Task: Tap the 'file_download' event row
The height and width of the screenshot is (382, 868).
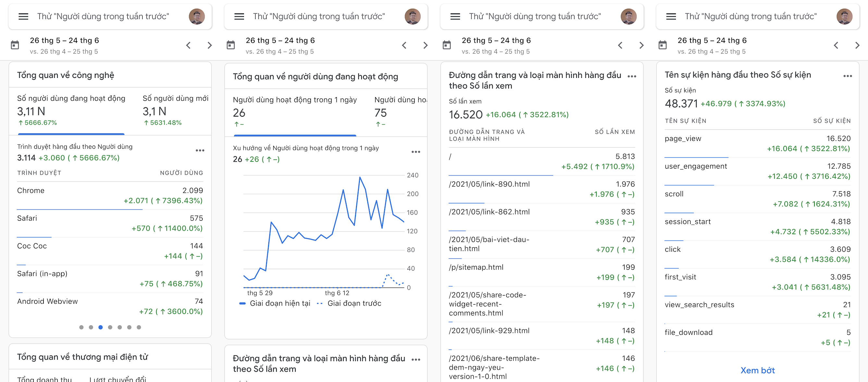Action: (x=757, y=337)
